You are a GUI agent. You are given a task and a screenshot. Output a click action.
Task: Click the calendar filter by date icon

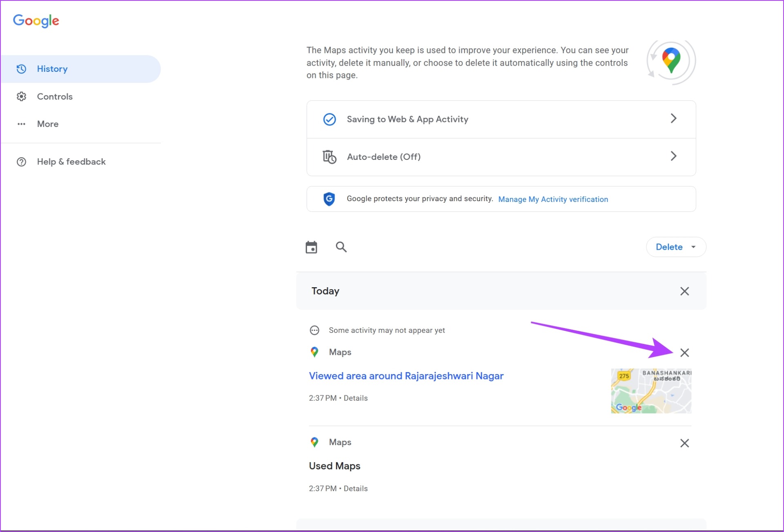point(311,247)
